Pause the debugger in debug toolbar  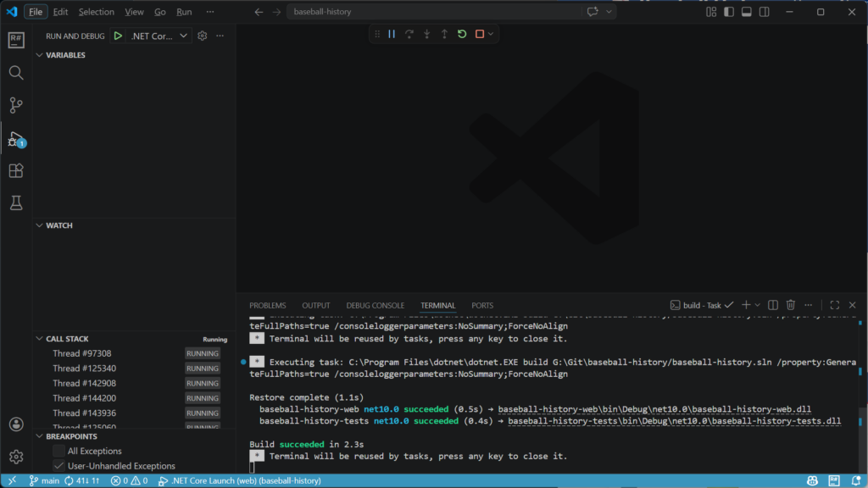(x=392, y=34)
